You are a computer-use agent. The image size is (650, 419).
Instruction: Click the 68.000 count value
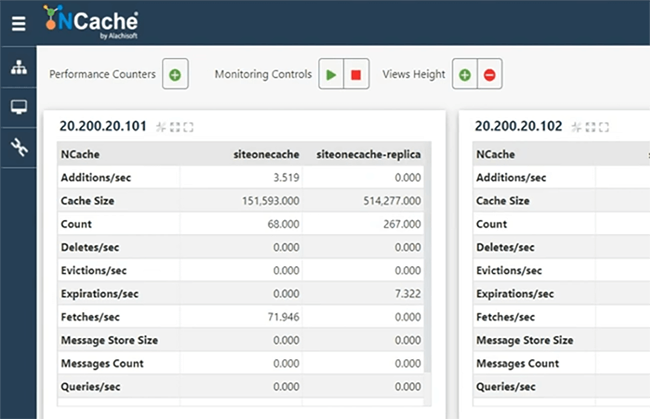click(x=283, y=224)
